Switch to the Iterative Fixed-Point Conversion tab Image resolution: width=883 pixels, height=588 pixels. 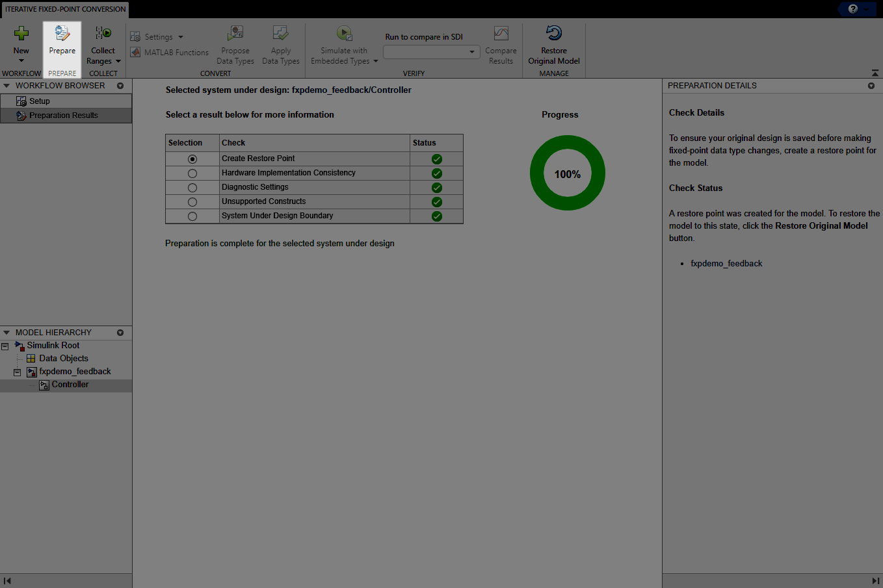64,9
